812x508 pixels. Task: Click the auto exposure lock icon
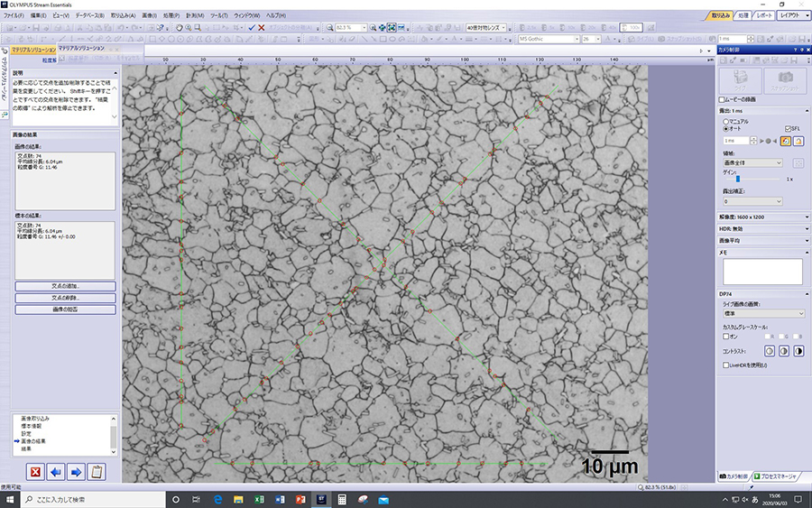798,141
